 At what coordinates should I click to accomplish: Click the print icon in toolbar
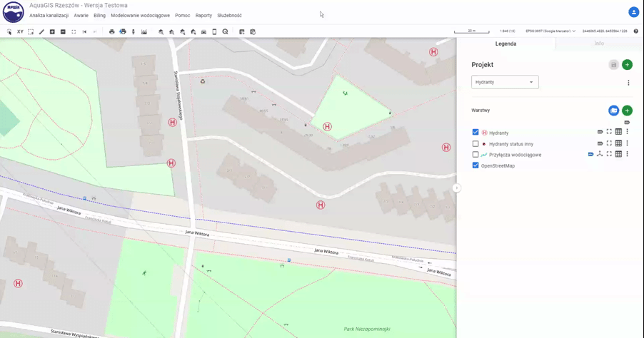[111, 31]
